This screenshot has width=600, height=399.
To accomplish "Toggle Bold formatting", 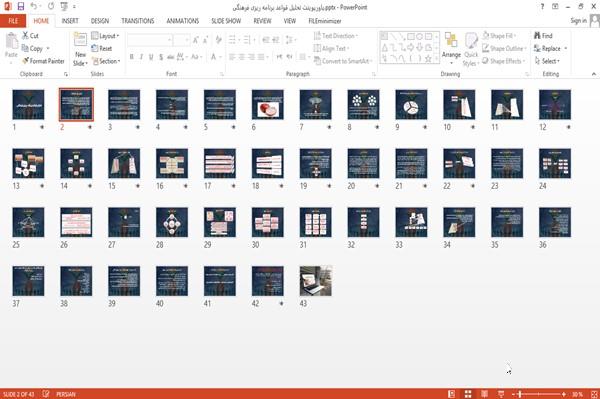I will pos(132,57).
